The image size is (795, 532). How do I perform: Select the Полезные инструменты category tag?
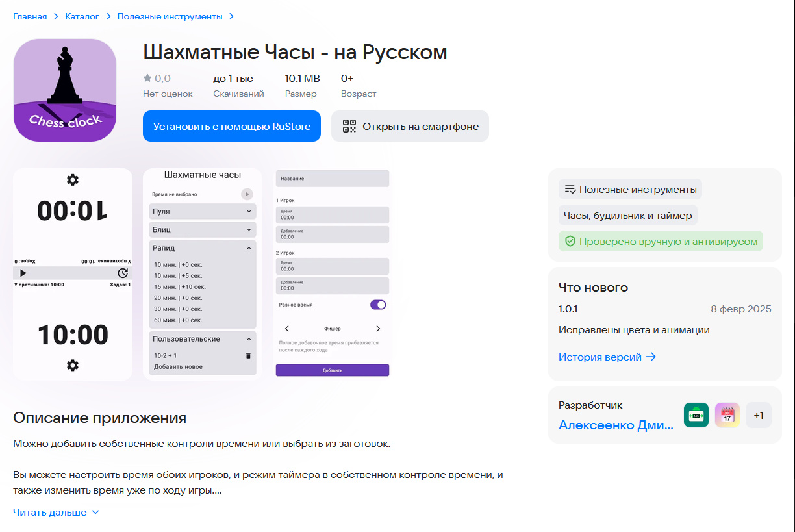[630, 190]
